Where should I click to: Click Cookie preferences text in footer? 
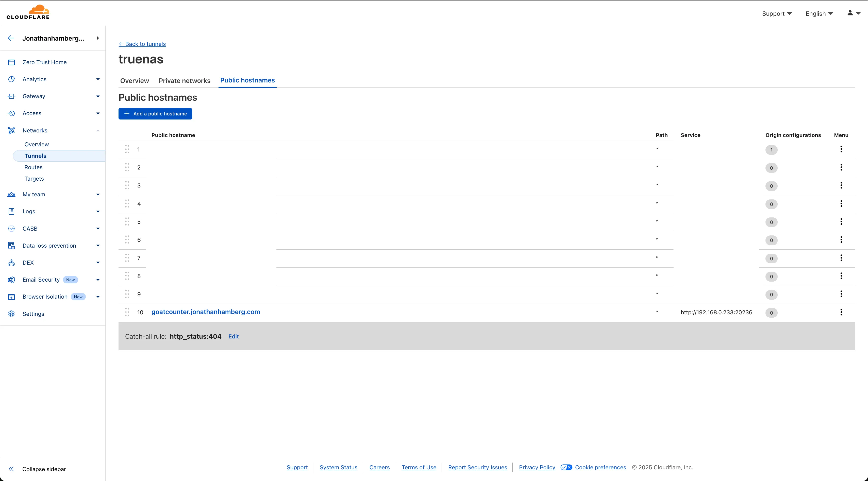[600, 468]
